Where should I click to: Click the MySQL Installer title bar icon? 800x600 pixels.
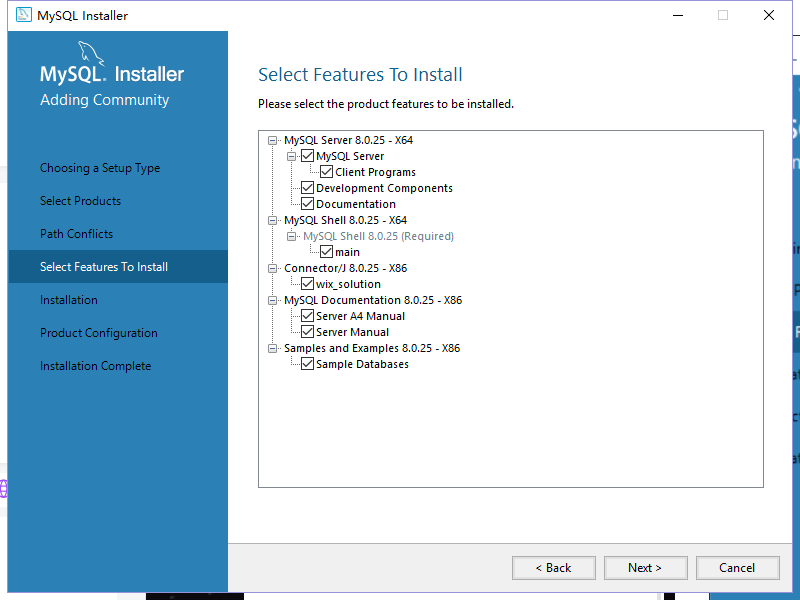pyautogui.click(x=23, y=15)
